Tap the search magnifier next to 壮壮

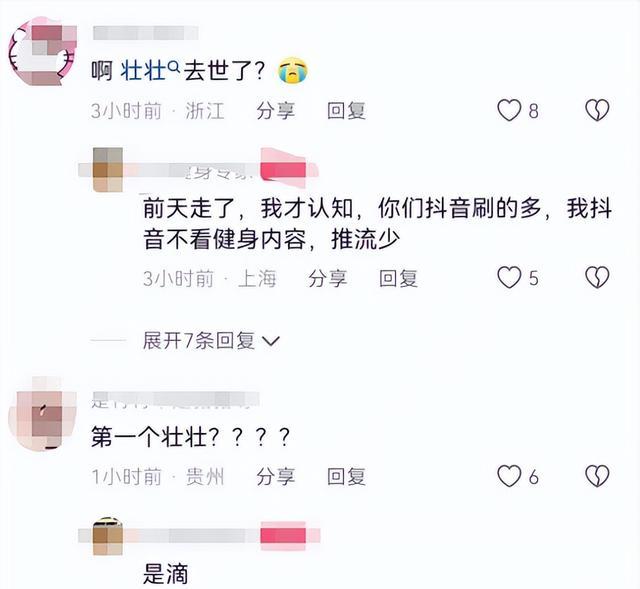click(173, 65)
